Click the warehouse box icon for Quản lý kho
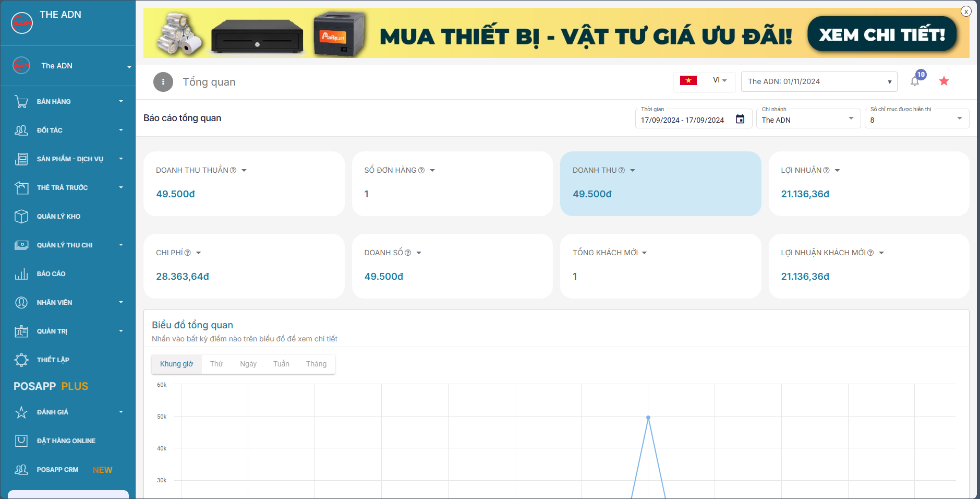The width and height of the screenshot is (980, 499). [21, 216]
